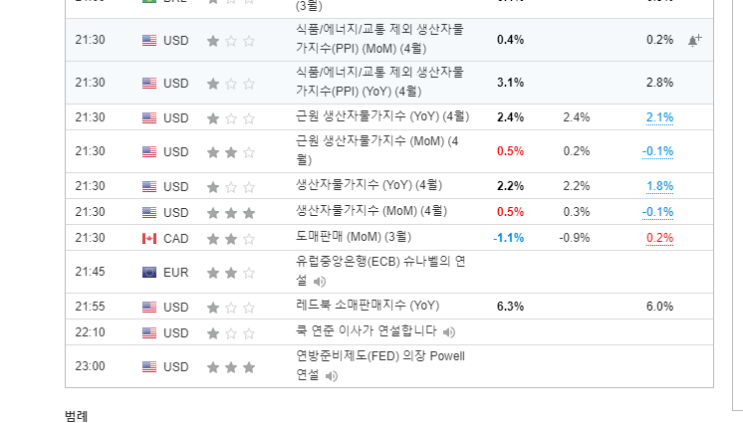
Task: Click speaker icon after Powell 연설
Action: coord(332,376)
